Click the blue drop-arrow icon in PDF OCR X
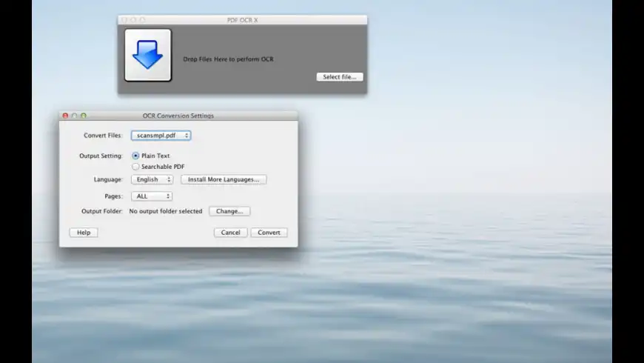 [148, 55]
